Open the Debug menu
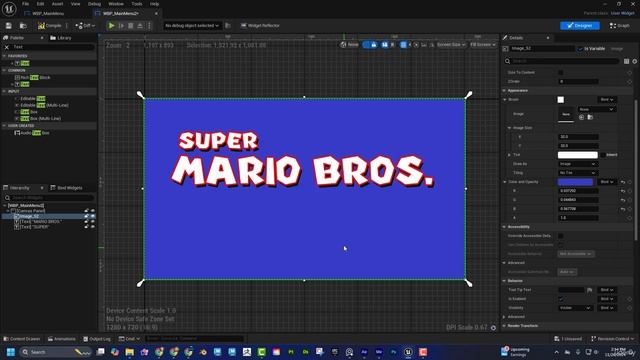Viewport: 640px width, 360px height. pyautogui.click(x=94, y=4)
